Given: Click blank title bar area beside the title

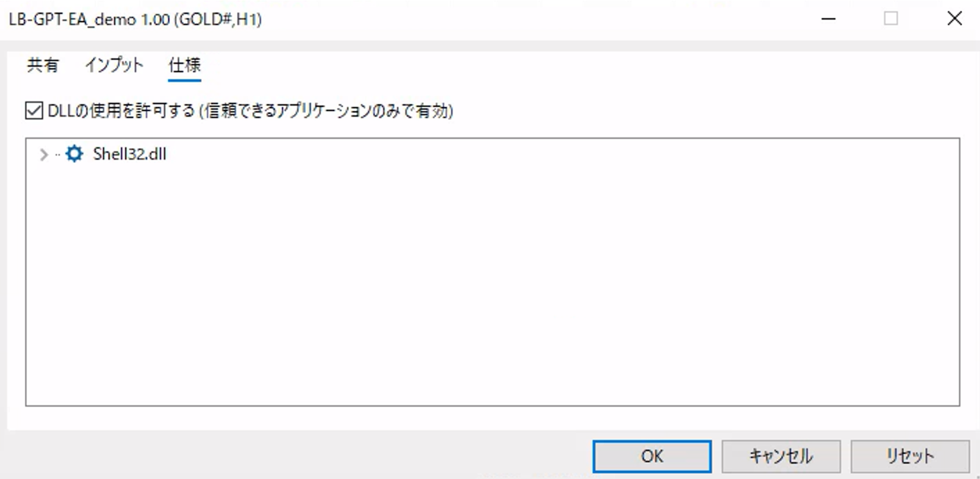Looking at the screenshot, I should [x=521, y=19].
